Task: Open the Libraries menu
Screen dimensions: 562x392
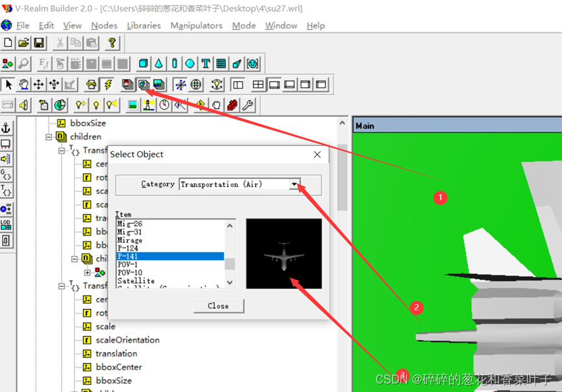Action: (x=144, y=26)
